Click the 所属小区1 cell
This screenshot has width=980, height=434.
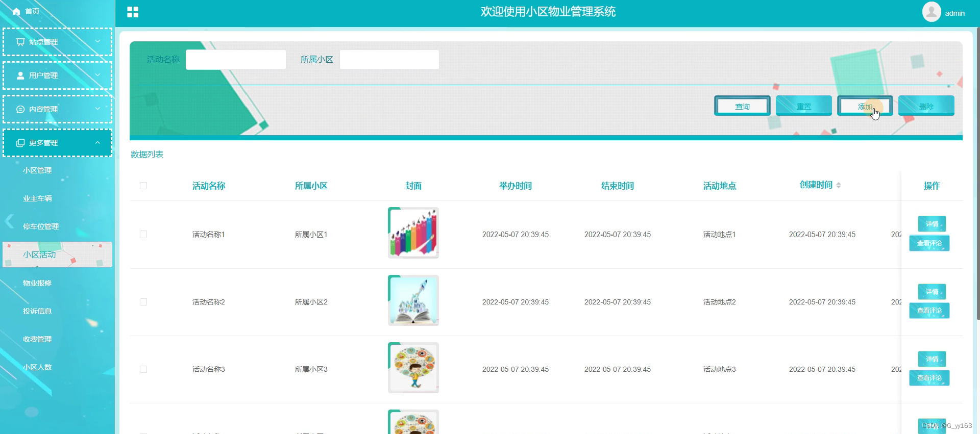pyautogui.click(x=311, y=235)
